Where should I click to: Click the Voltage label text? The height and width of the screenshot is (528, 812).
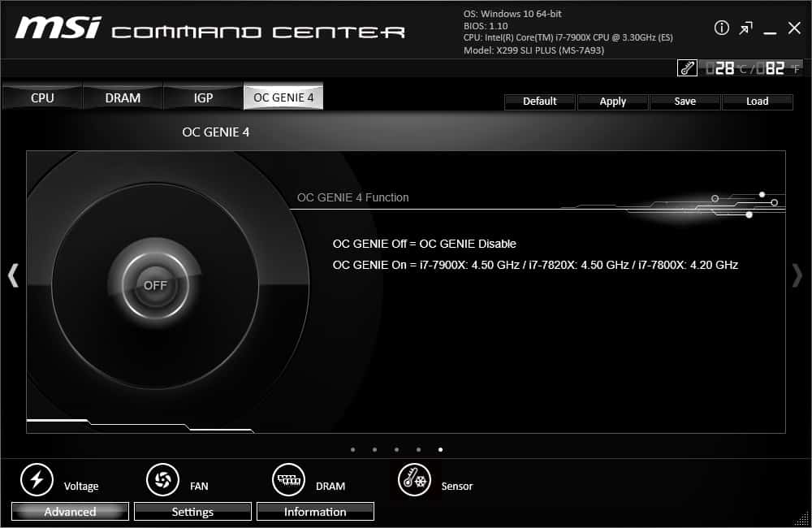coord(80,486)
